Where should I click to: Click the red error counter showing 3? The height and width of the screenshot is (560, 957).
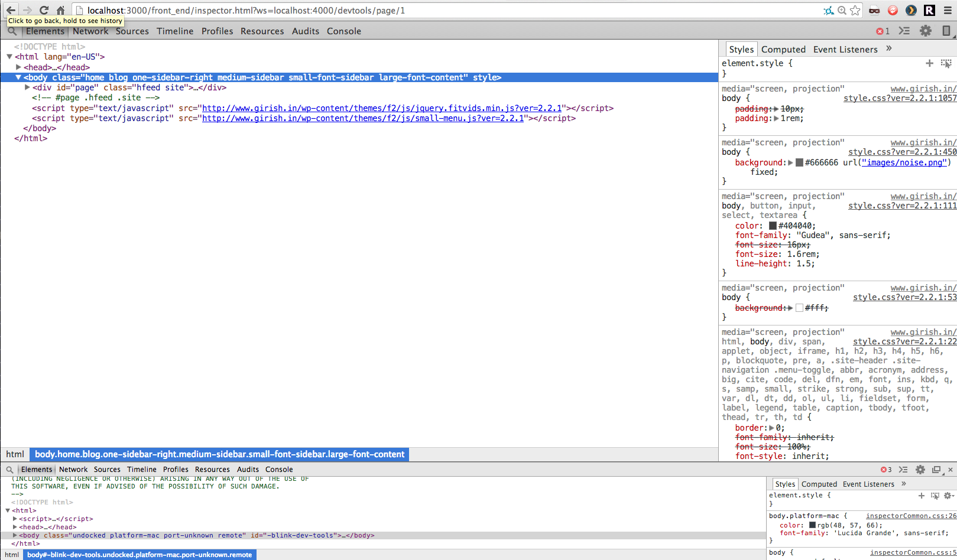(x=886, y=470)
